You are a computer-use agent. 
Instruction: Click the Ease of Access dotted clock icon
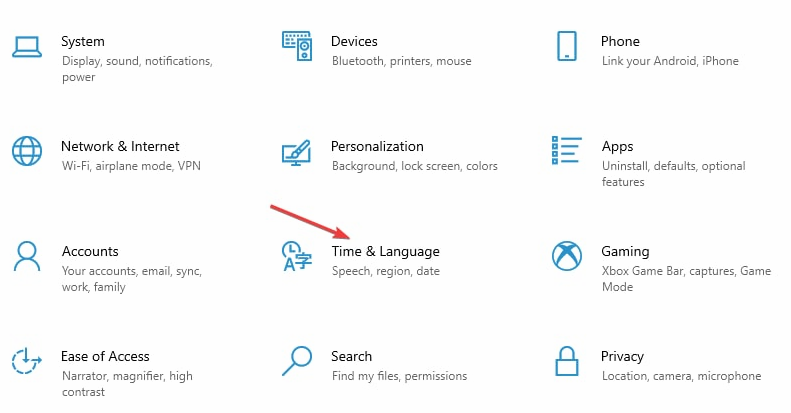[x=26, y=361]
